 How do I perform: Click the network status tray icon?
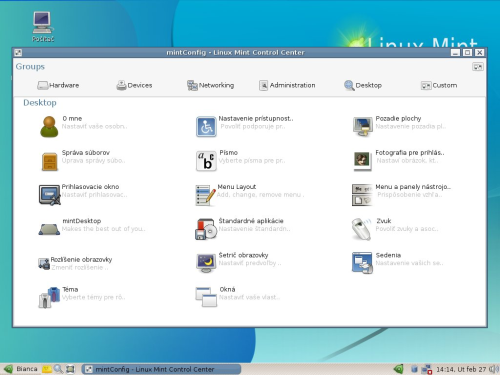[x=426, y=369]
